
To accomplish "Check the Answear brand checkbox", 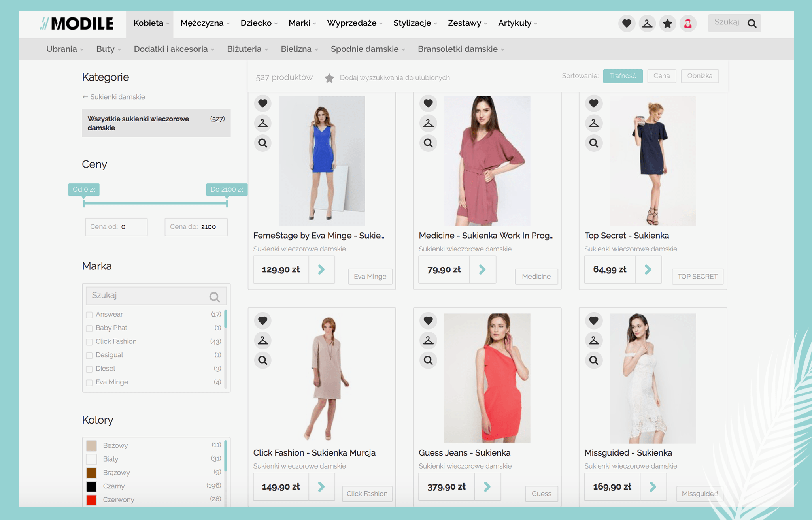I will (x=89, y=315).
